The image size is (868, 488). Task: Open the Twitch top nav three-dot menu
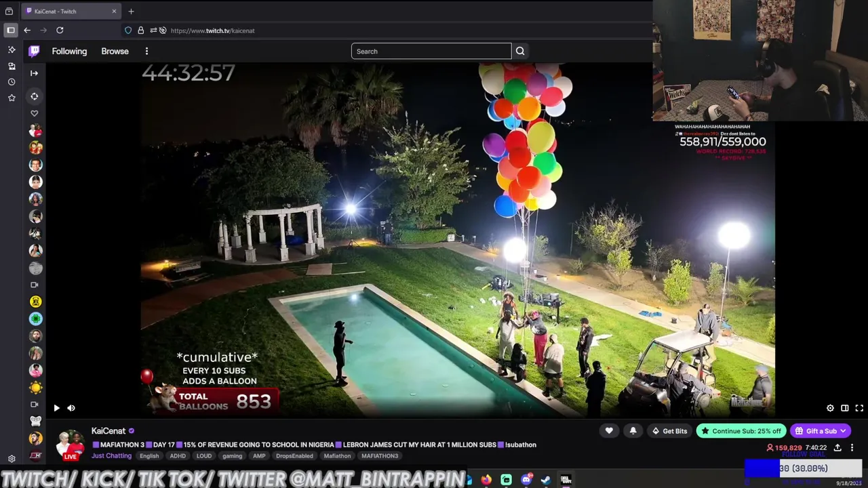pos(146,51)
